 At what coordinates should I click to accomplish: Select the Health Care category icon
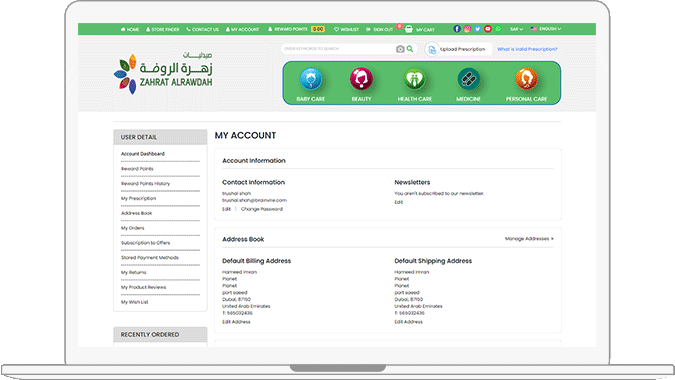415,79
